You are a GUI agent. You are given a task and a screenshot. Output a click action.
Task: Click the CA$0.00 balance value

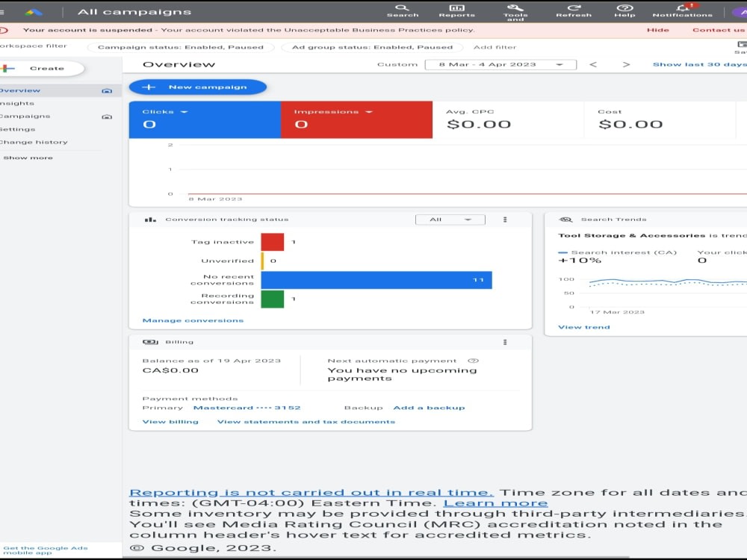coord(170,370)
